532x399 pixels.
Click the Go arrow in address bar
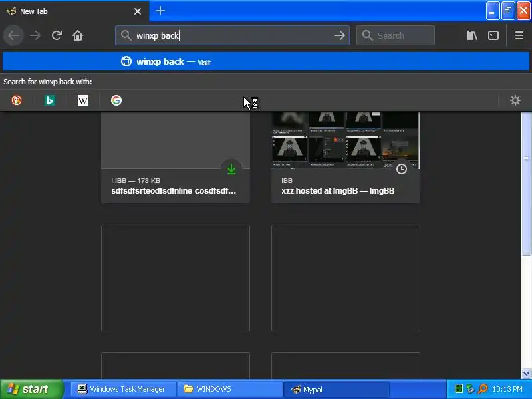coord(339,35)
